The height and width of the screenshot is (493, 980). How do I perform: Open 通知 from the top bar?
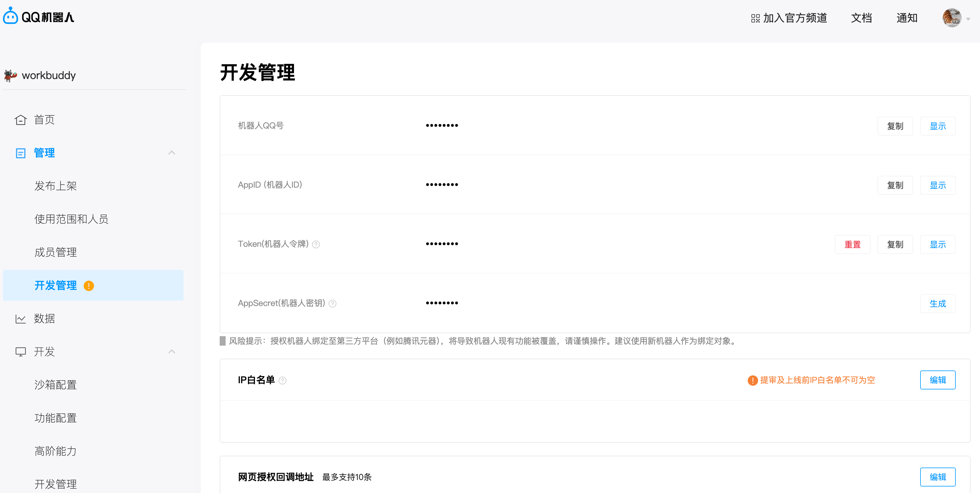907,18
